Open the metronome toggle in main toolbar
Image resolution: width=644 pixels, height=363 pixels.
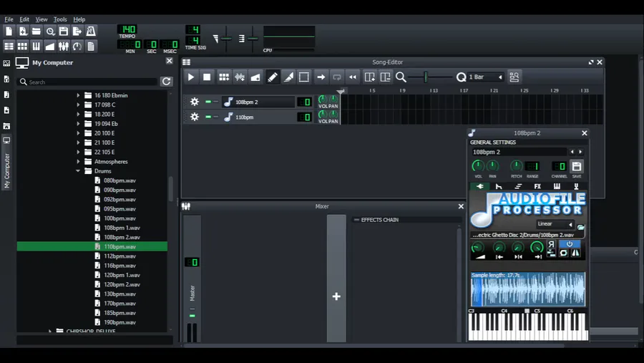pos(91,32)
